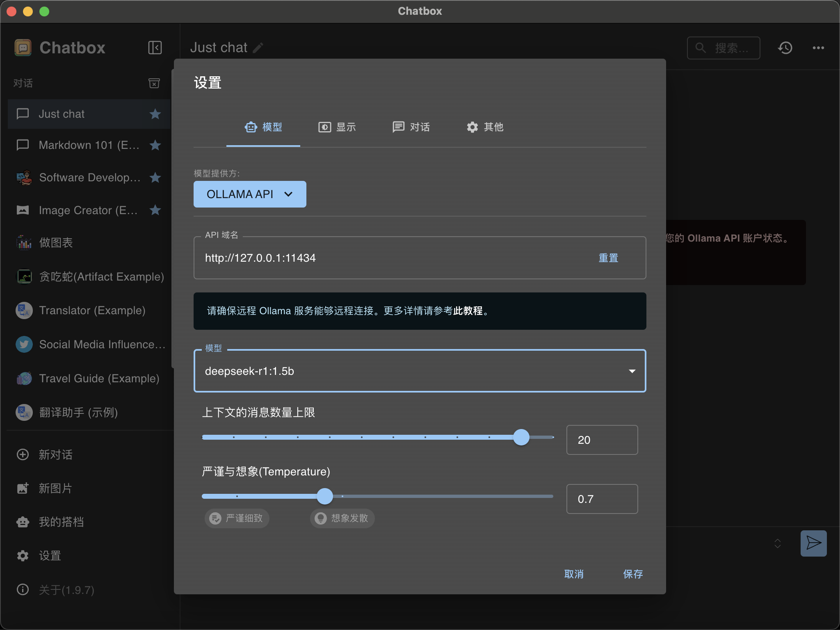
Task: Open the 此教程 tutorial link
Action: point(468,311)
